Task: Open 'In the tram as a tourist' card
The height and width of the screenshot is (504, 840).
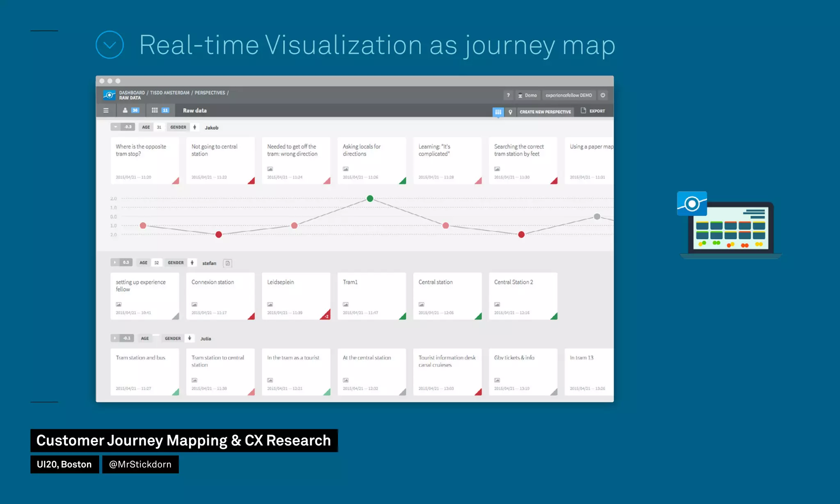Action: tap(296, 372)
